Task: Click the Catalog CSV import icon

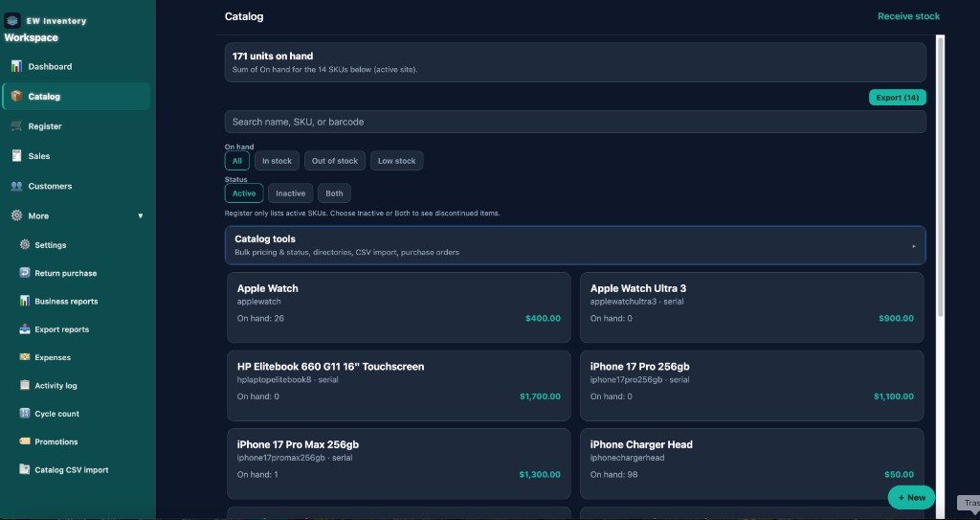Action: (x=24, y=469)
